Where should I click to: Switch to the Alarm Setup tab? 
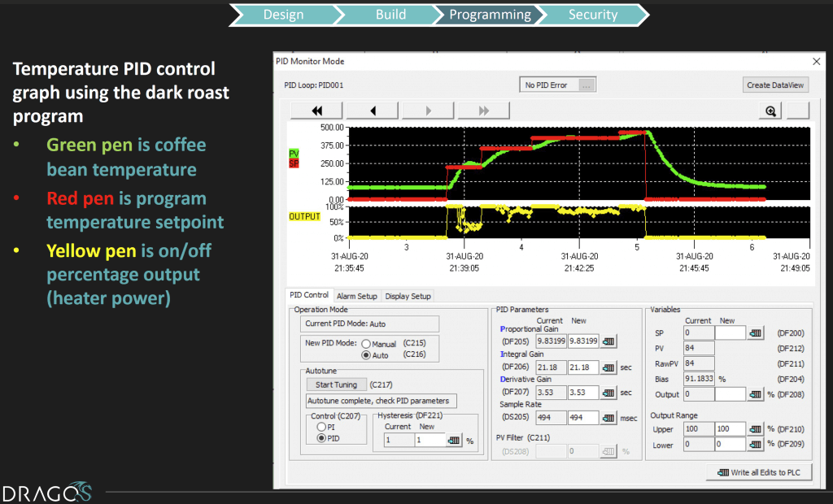coord(356,296)
